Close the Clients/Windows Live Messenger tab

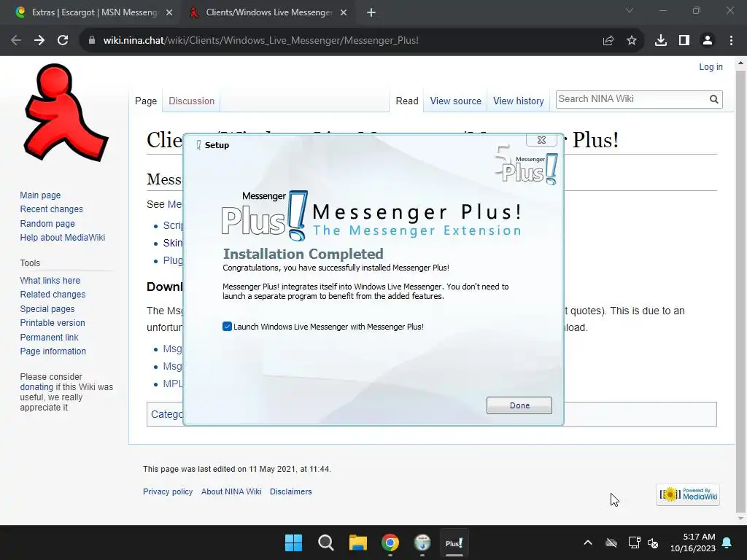[x=344, y=12]
